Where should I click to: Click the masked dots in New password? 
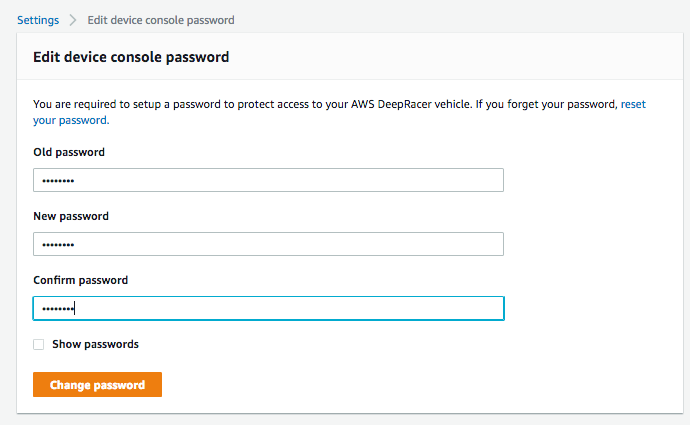click(x=56, y=245)
